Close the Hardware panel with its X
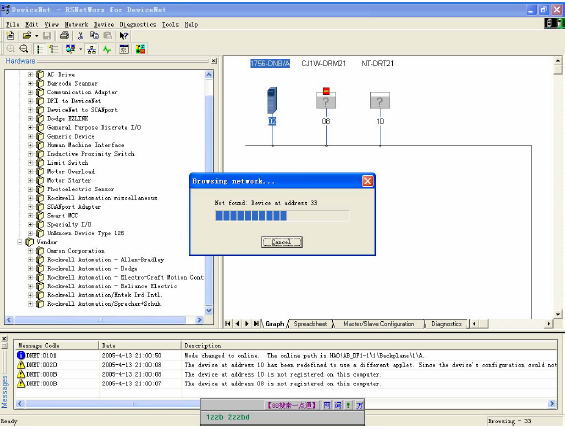 point(214,61)
